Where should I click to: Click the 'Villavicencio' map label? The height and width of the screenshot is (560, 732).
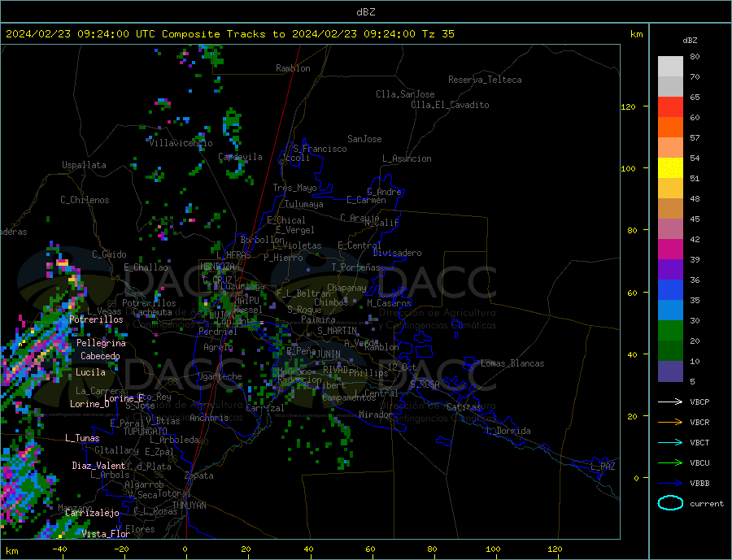pos(181,143)
